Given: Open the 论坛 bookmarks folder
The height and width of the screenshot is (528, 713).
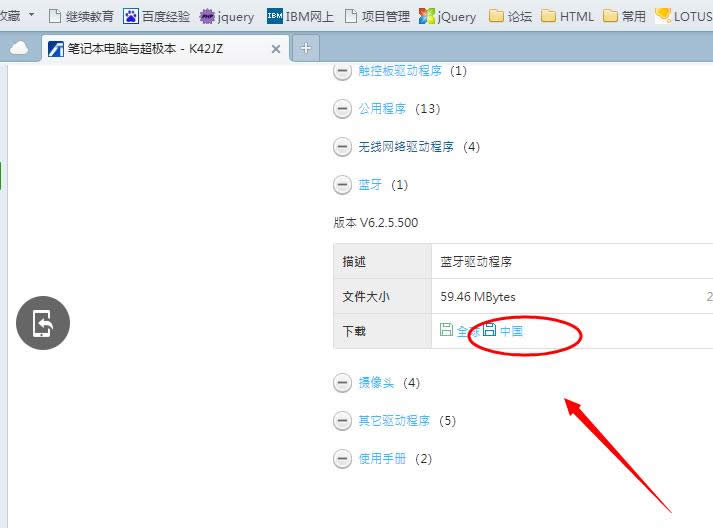Looking at the screenshot, I should 510,16.
